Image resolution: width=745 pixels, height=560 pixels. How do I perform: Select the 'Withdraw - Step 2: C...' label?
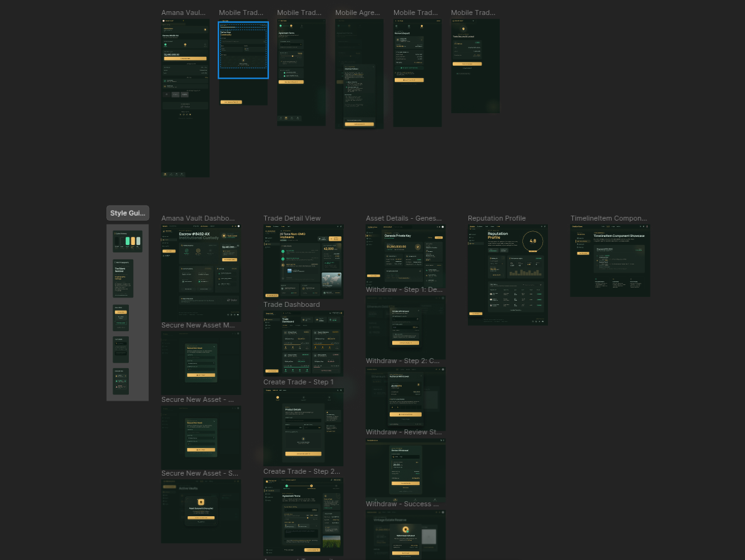tap(403, 361)
